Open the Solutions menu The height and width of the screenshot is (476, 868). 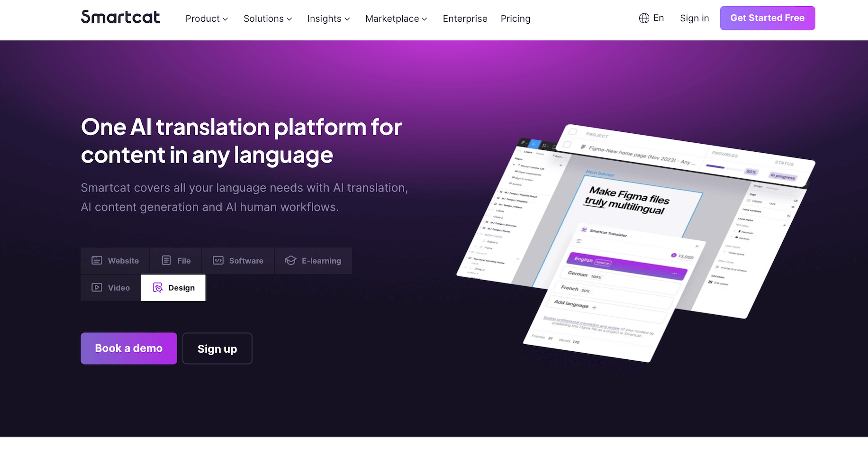point(268,18)
